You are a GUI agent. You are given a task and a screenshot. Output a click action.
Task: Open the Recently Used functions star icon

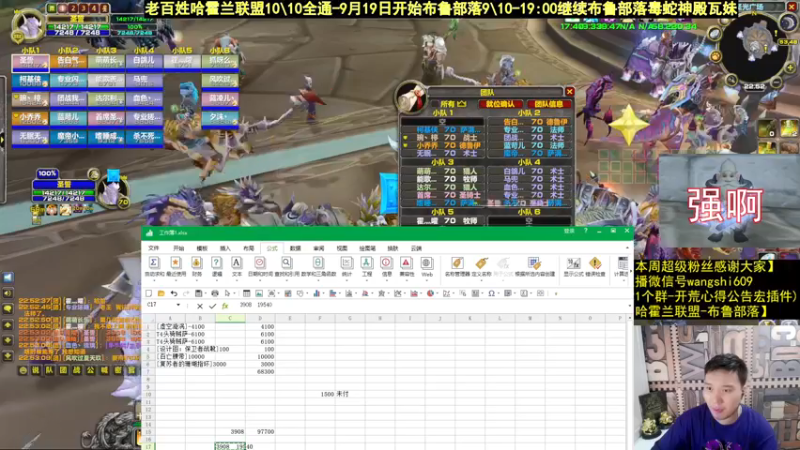coord(176,263)
